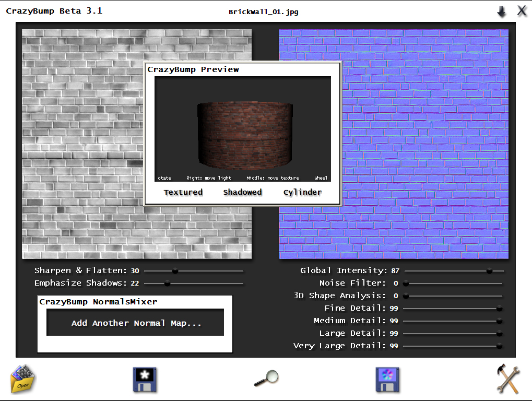Click the Sharpen & Flatten value 30
This screenshot has width=532, height=401.
[x=135, y=270]
